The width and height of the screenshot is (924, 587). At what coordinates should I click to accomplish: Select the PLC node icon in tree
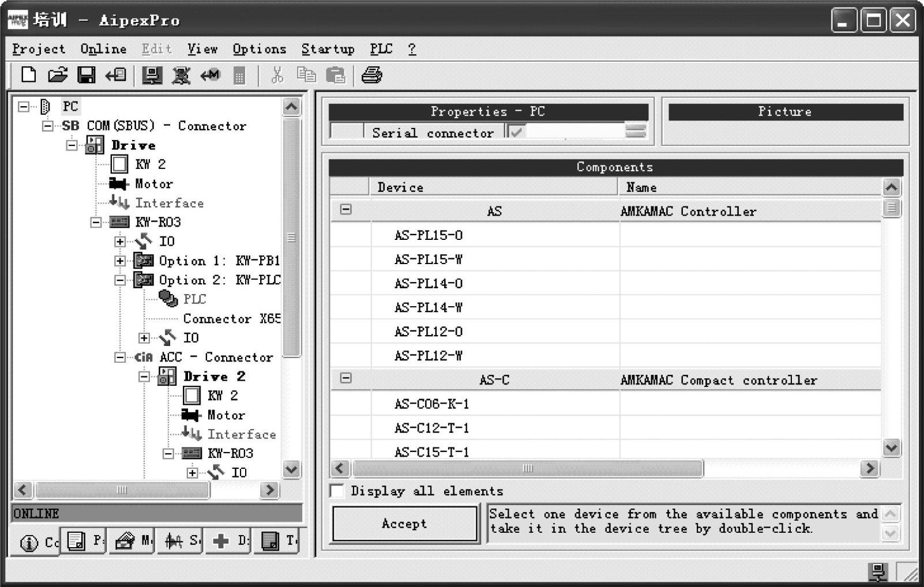168,299
